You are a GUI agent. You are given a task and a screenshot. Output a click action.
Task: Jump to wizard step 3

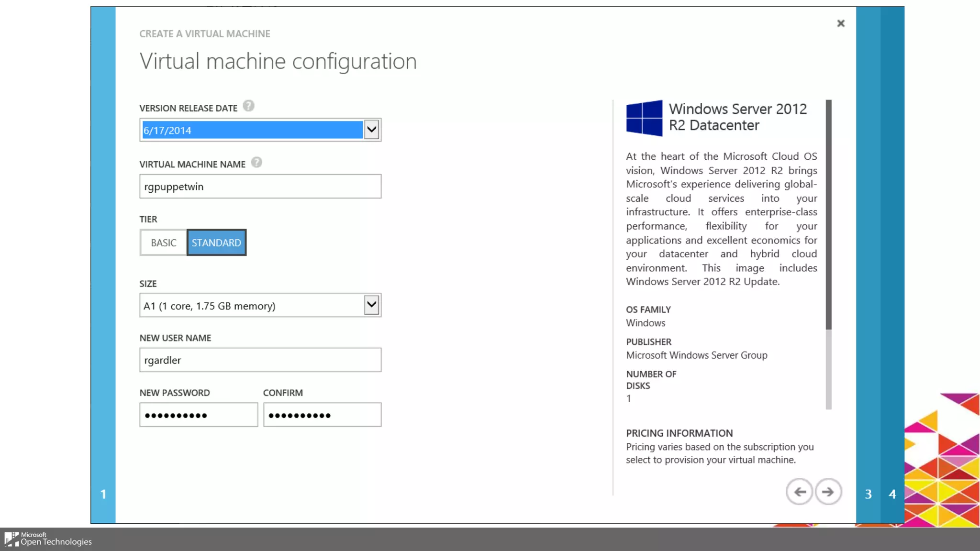click(868, 494)
